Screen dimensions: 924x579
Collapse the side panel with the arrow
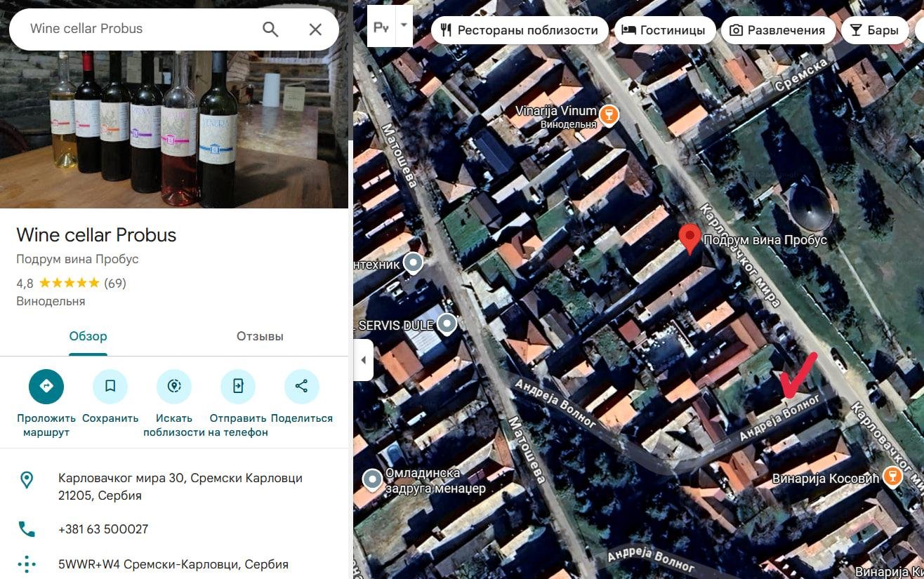363,360
